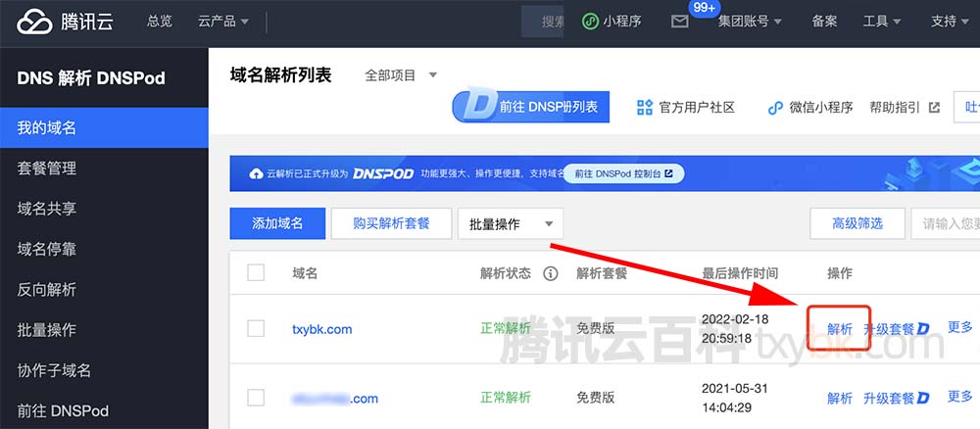
Task: Expand the 支持 dropdown
Action: tap(950, 22)
